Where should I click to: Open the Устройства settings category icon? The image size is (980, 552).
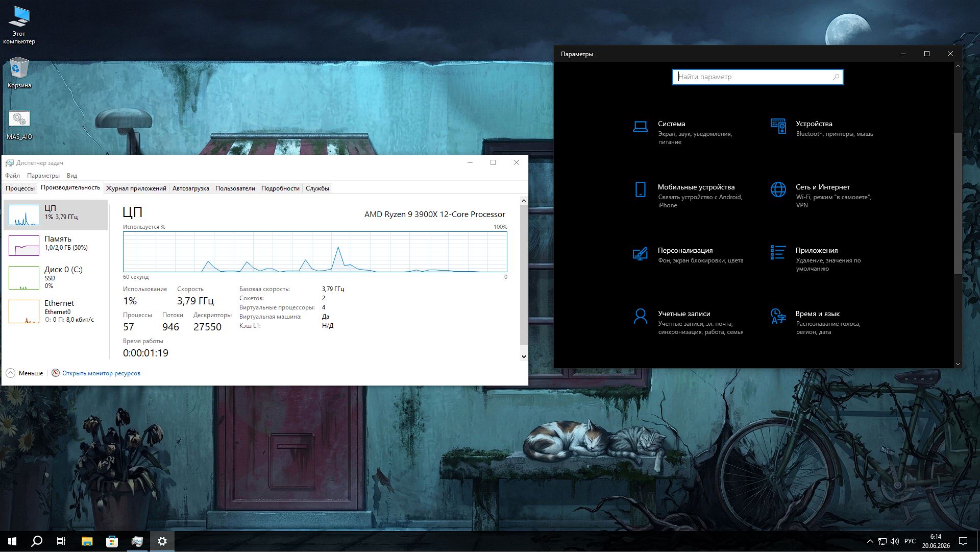[778, 126]
